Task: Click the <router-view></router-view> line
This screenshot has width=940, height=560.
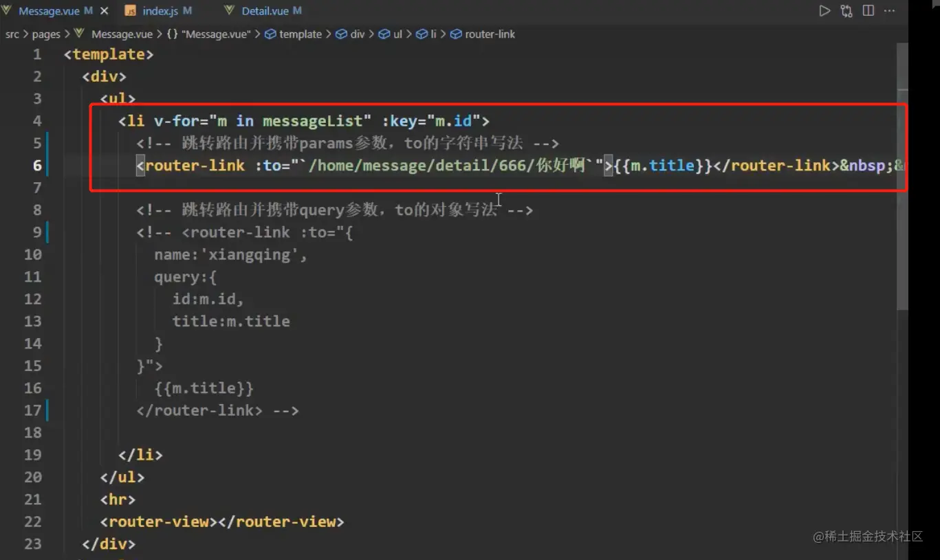Action: [222, 522]
